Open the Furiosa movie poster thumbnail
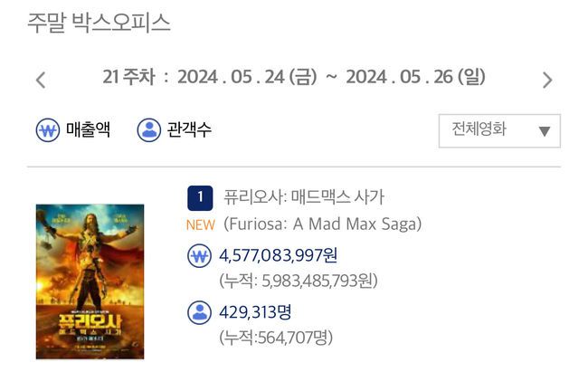The width and height of the screenshot is (588, 391). (90, 281)
